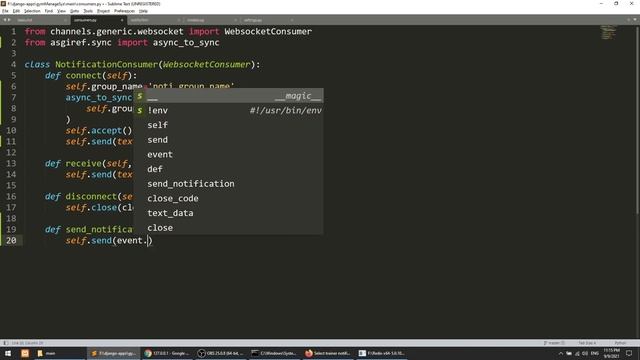The height and width of the screenshot is (360, 640).
Task: Click the code minimap preview
Action: (608, 33)
